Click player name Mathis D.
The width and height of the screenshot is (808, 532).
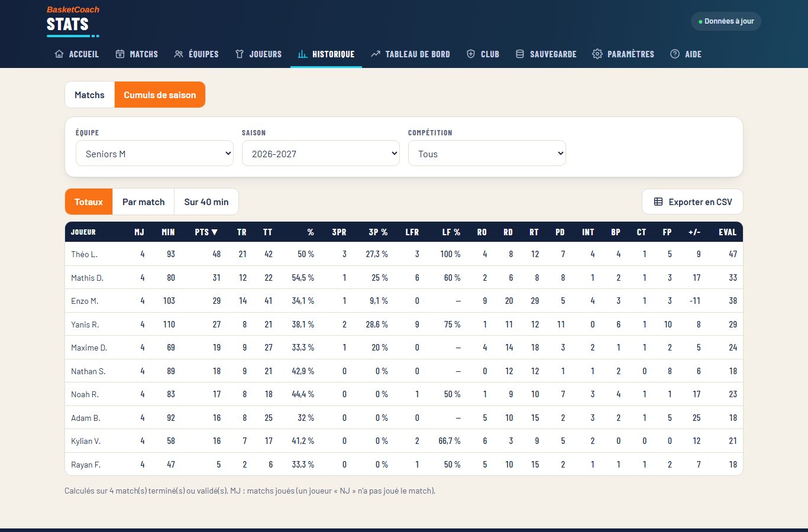(87, 278)
